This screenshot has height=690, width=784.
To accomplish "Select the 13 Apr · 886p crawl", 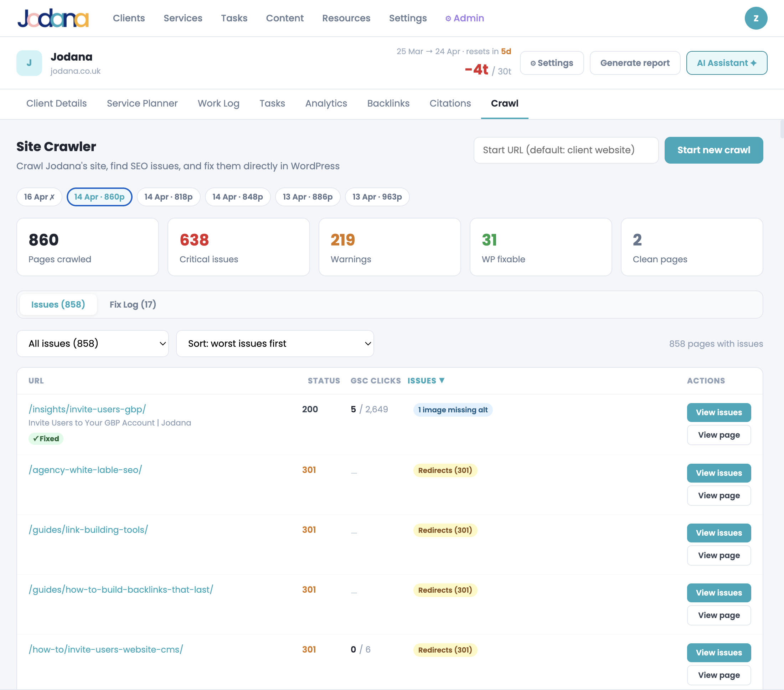I will (308, 197).
